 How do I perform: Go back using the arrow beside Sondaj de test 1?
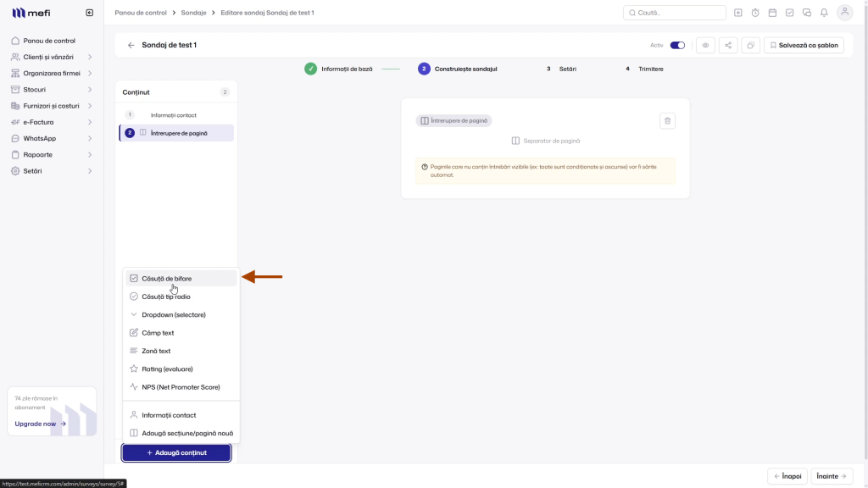point(131,46)
